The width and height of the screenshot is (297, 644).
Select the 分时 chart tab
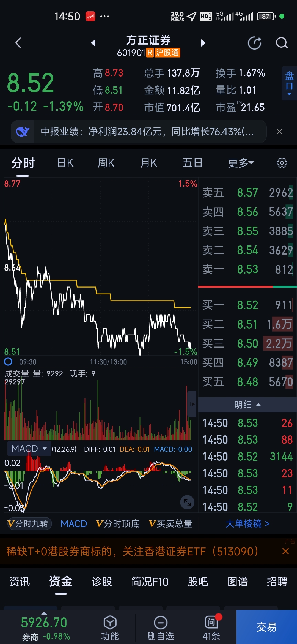[23, 163]
